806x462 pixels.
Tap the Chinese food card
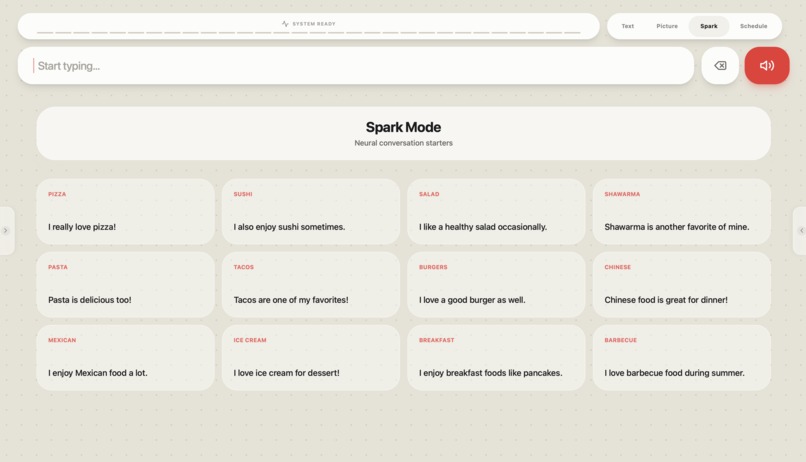click(x=682, y=285)
